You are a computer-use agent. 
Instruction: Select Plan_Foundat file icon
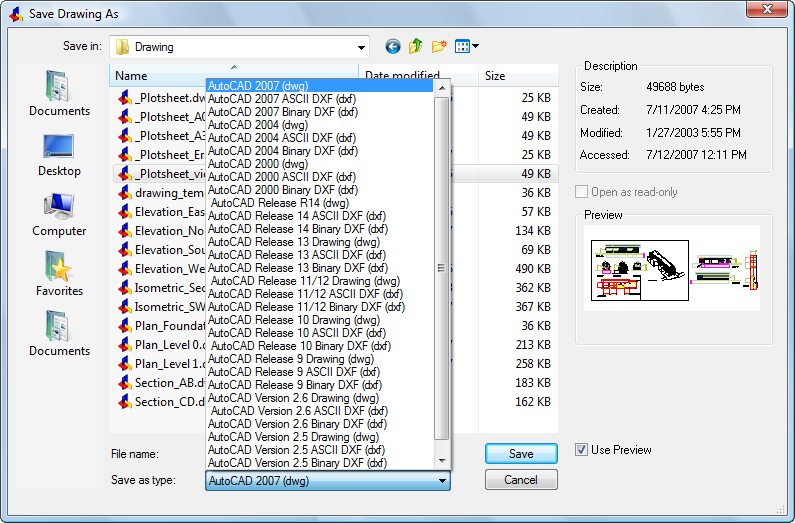(x=125, y=326)
